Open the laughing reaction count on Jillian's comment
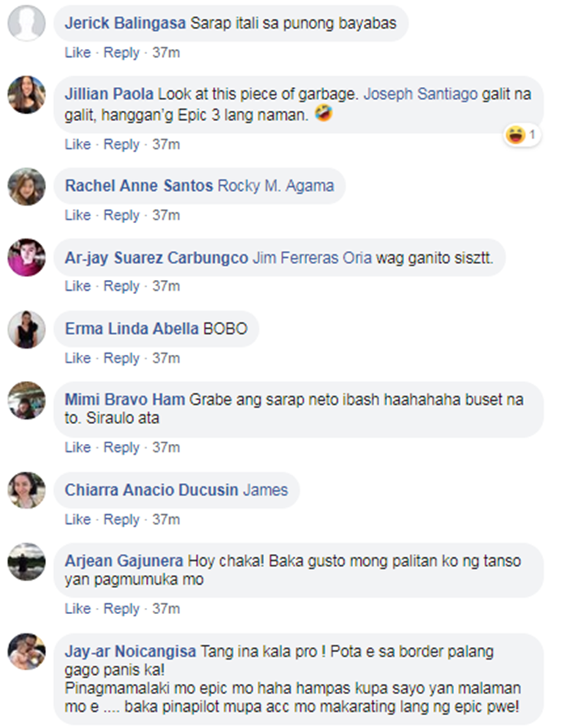This screenshot has width=577, height=728. (x=522, y=135)
